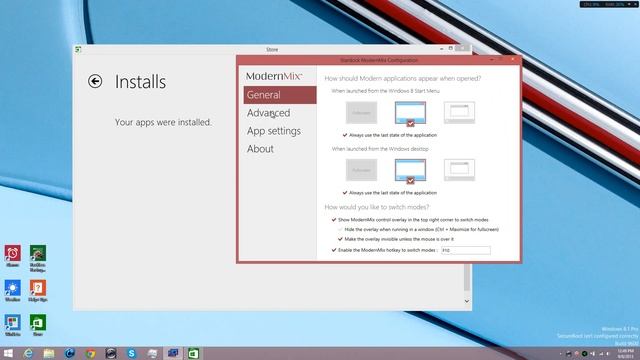Click the Store window vertical scrollbar thumb
640x360 pixels.
[x=467, y=277]
